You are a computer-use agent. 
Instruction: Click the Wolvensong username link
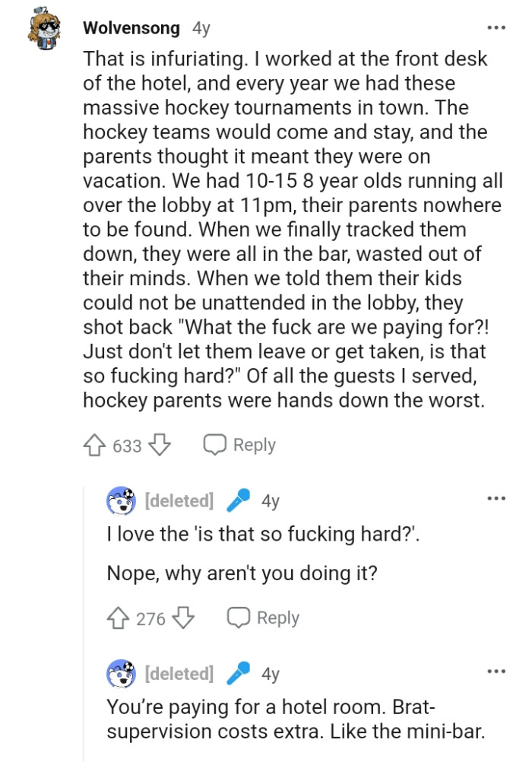tap(129, 28)
